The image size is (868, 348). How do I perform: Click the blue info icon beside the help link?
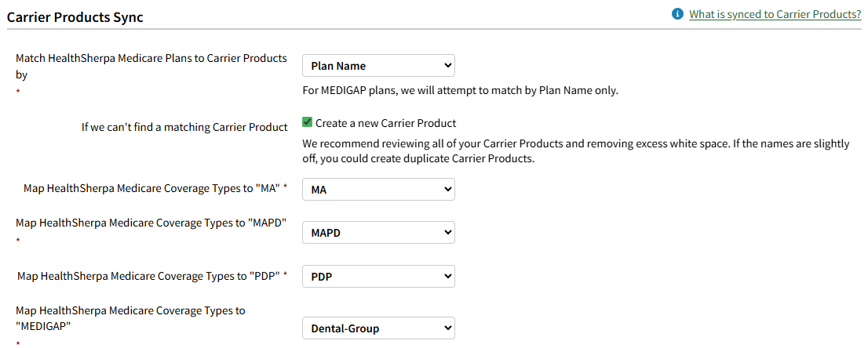point(677,14)
